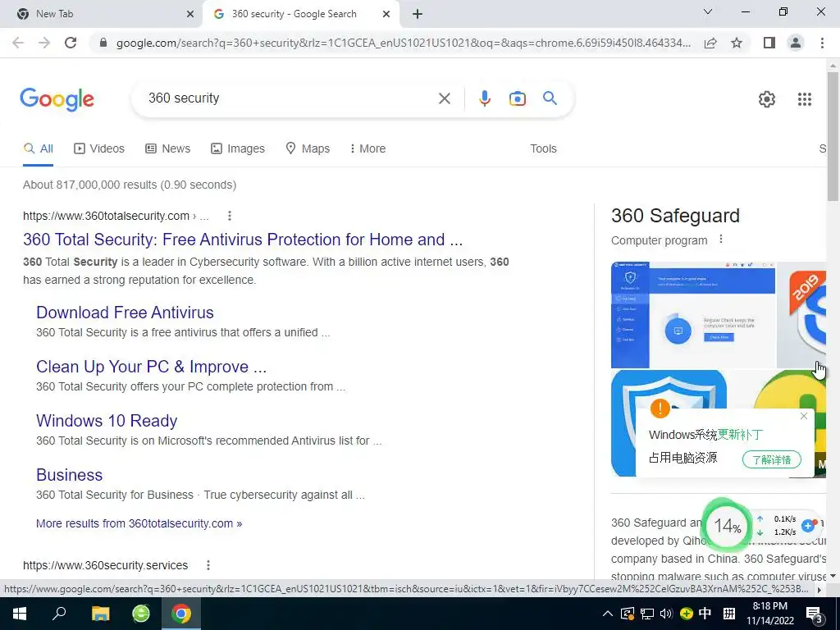
Task: Open the Windows Start menu
Action: pos(20,614)
